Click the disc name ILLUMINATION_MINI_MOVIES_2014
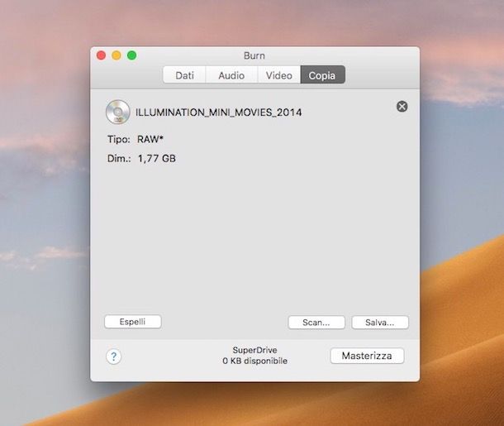The height and width of the screenshot is (426, 504). [x=219, y=112]
